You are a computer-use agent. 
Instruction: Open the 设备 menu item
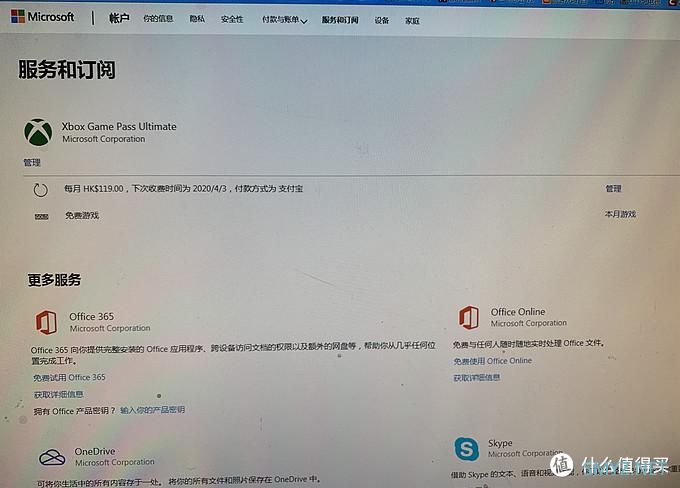tap(382, 20)
